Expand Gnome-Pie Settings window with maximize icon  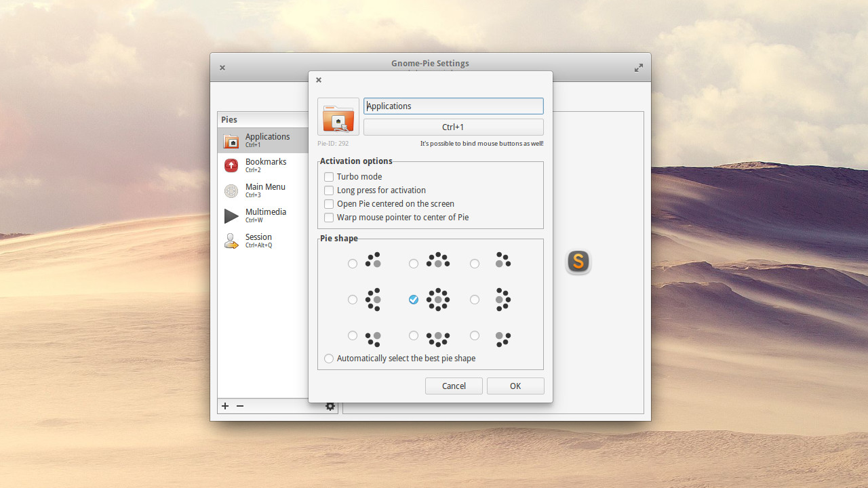click(639, 68)
